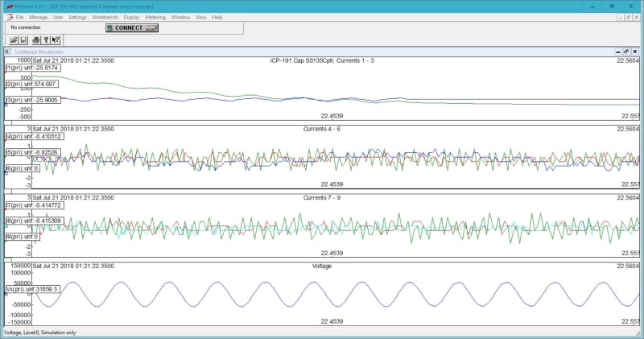
Task: Select the I6(pri) unf 0 label
Action: point(23,168)
